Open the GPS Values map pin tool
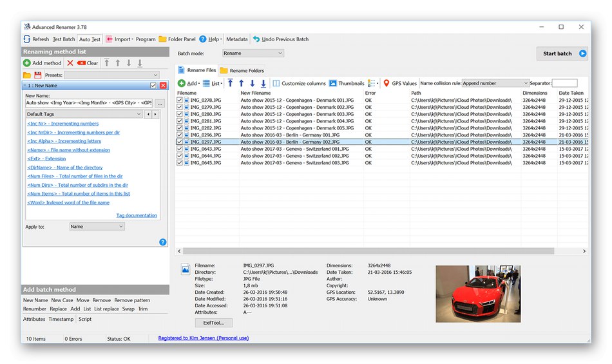Viewport: 612px width, 364px height. tap(387, 83)
